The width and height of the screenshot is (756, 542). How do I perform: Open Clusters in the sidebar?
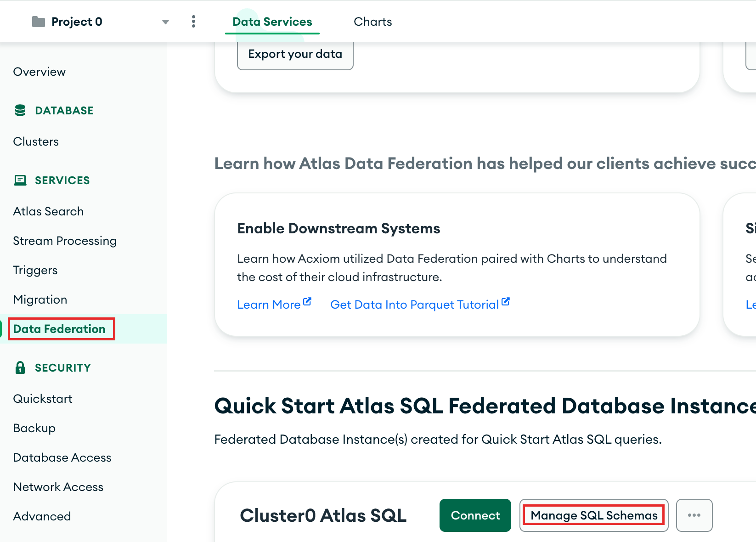click(36, 141)
